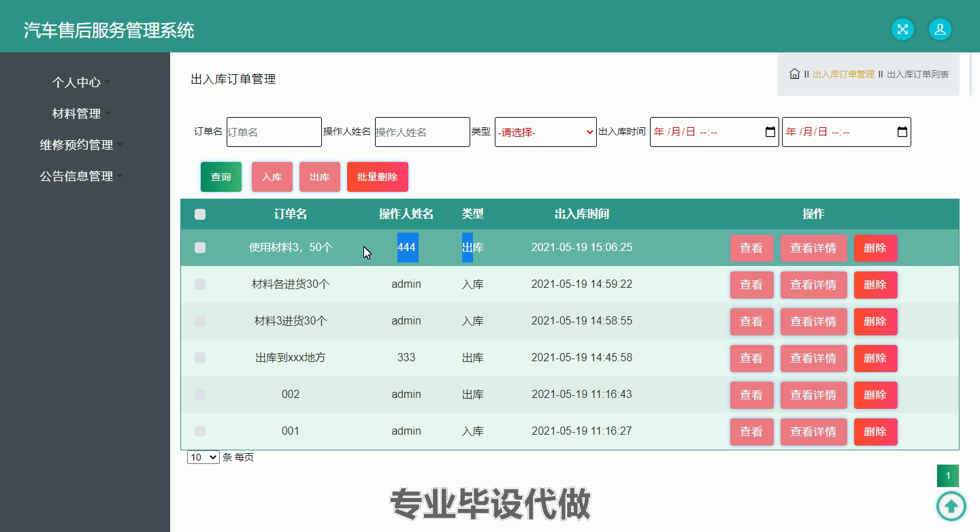This screenshot has height=532, width=980.
Task: Click 查看详情 for 材料各进货30个 row
Action: (x=814, y=285)
